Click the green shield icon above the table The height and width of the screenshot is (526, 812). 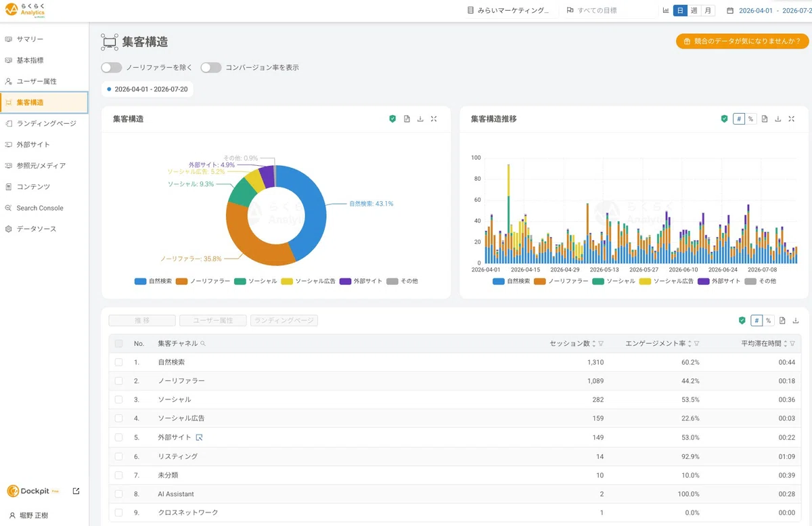pyautogui.click(x=742, y=321)
